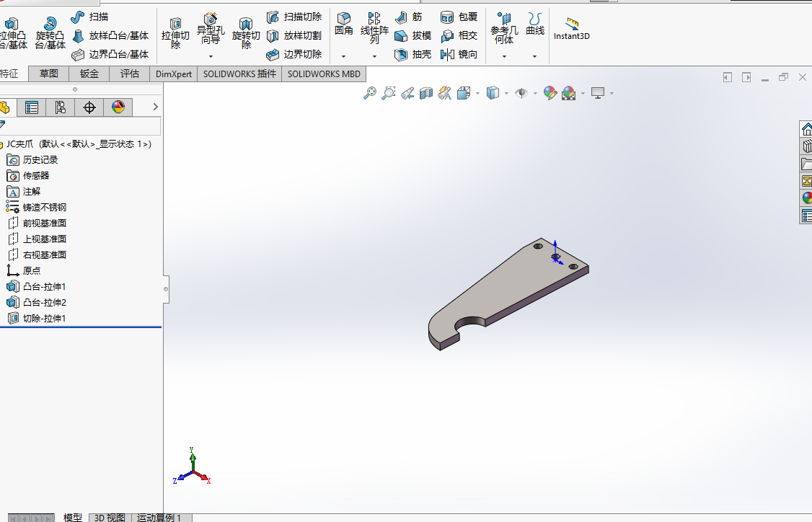Open the 异型孔向导 hole wizard
The image size is (812, 522).
click(x=211, y=30)
